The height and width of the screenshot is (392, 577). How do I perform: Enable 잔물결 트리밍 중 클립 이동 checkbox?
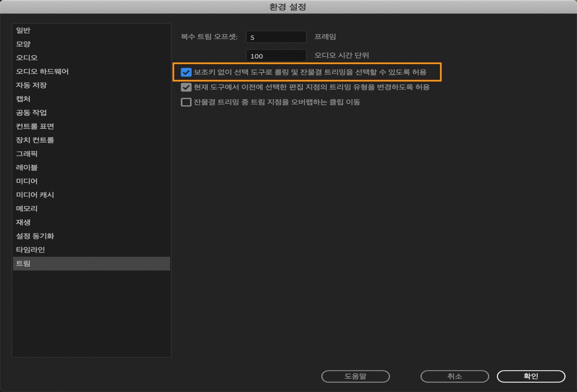(x=186, y=102)
